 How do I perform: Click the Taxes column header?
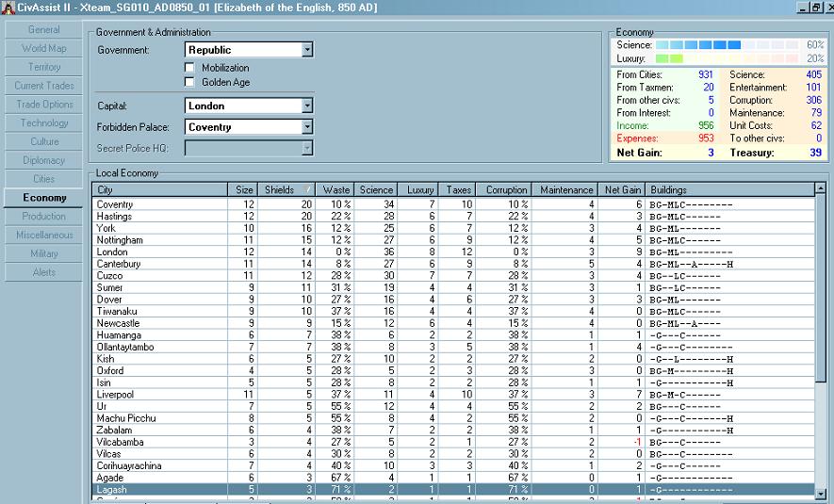457,189
